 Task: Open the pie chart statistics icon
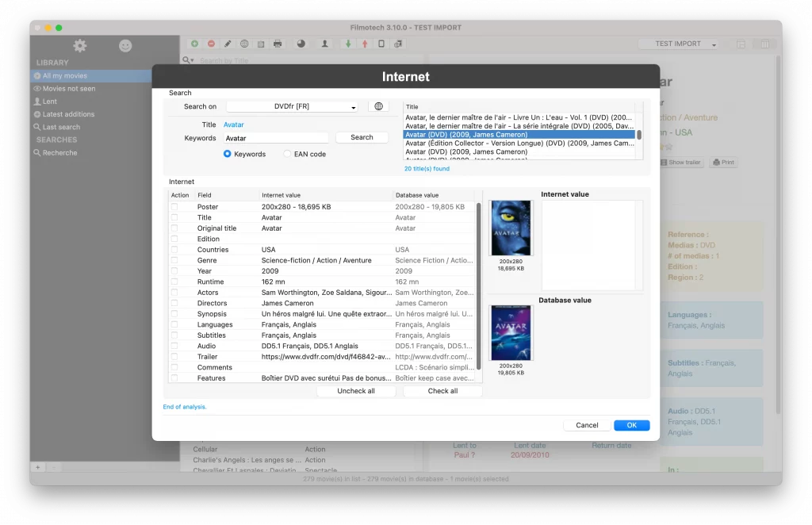pos(301,44)
